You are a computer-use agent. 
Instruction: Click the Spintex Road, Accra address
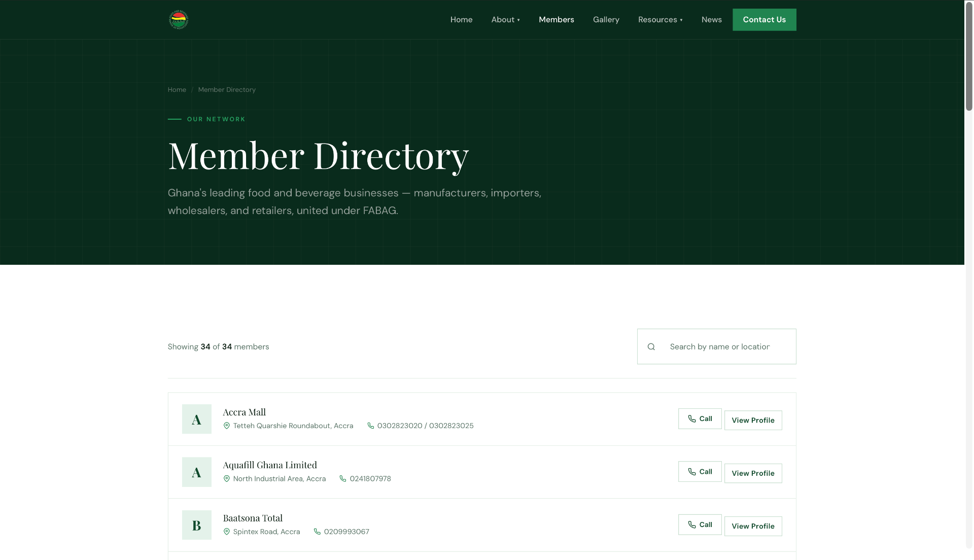click(266, 532)
